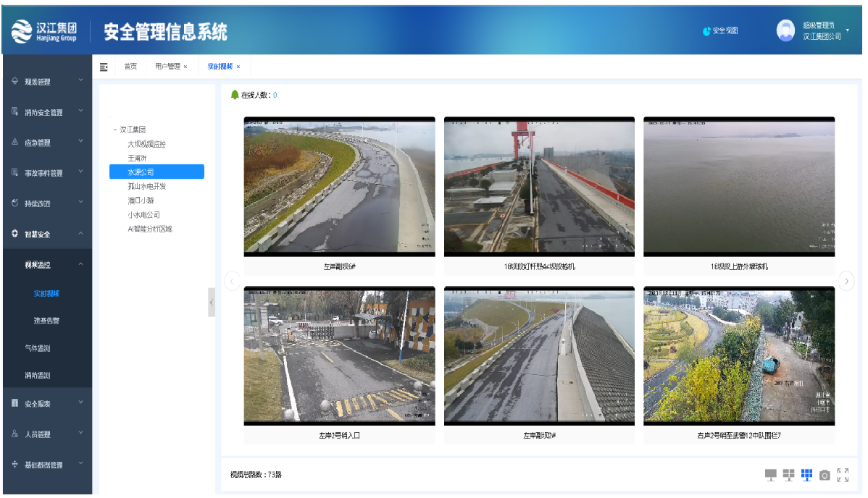This screenshot has width=868, height=498.
Task: Select the multi-screen grid layout icon
Action: 806,475
